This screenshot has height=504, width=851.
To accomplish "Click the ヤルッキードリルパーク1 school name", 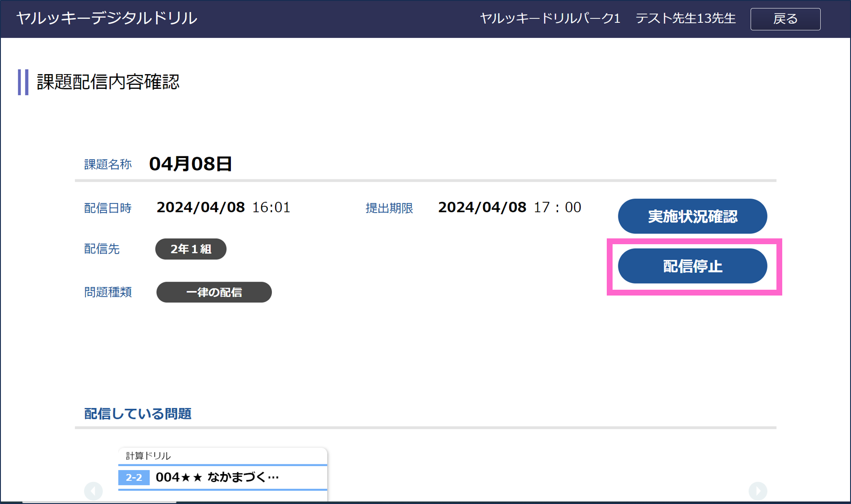I will (550, 18).
